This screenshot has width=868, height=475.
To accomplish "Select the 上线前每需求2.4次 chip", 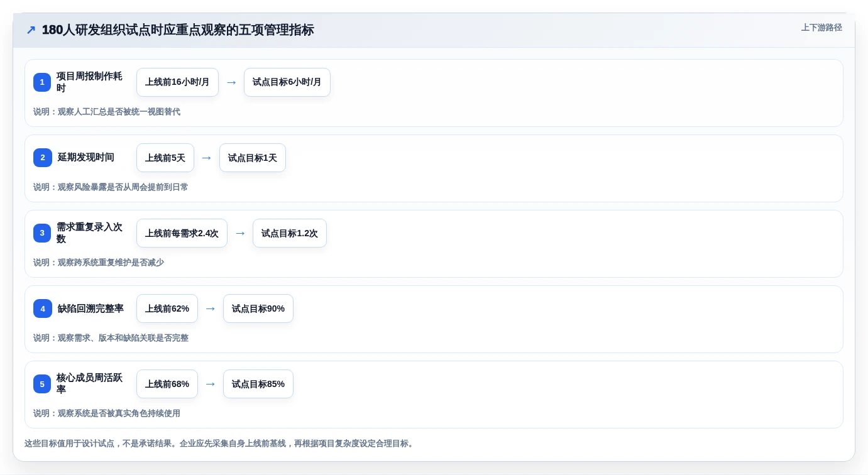I will coord(182,233).
